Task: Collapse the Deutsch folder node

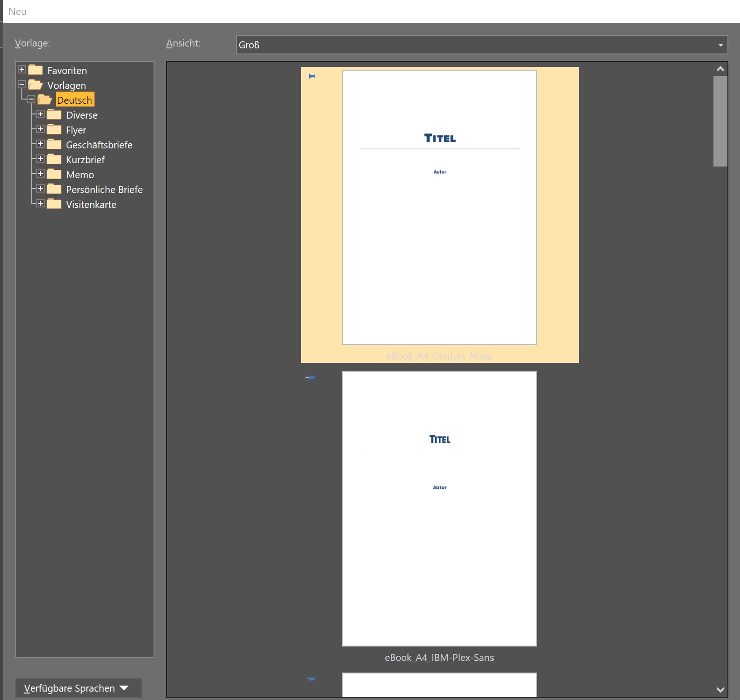Action: click(31, 99)
